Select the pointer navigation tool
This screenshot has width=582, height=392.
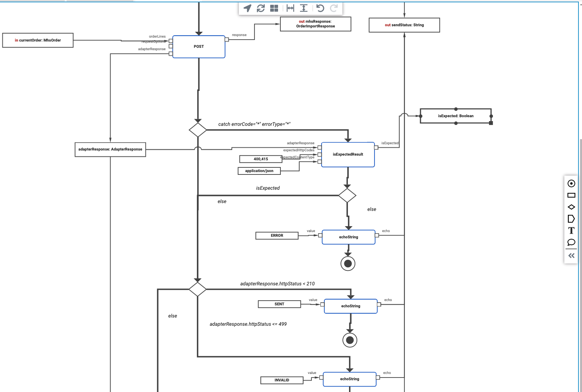point(246,8)
